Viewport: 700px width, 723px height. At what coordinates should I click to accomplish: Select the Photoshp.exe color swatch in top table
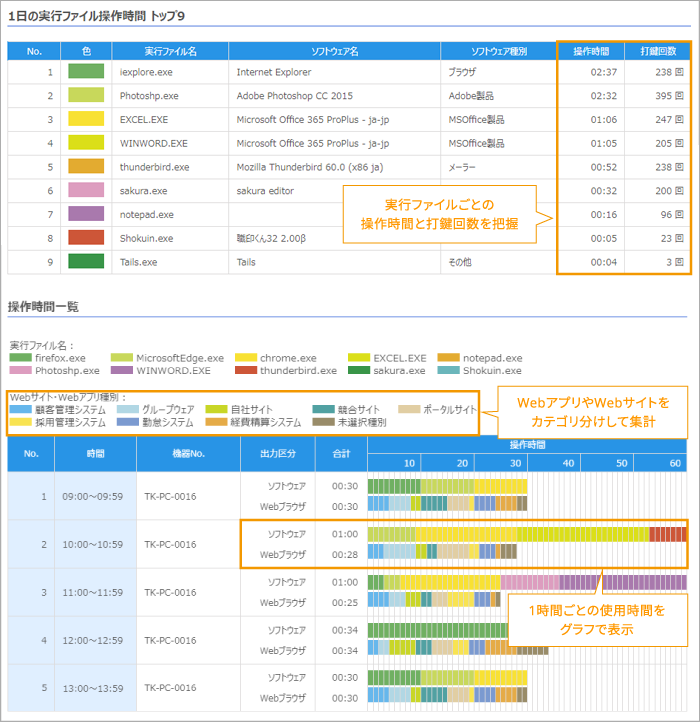click(86, 95)
